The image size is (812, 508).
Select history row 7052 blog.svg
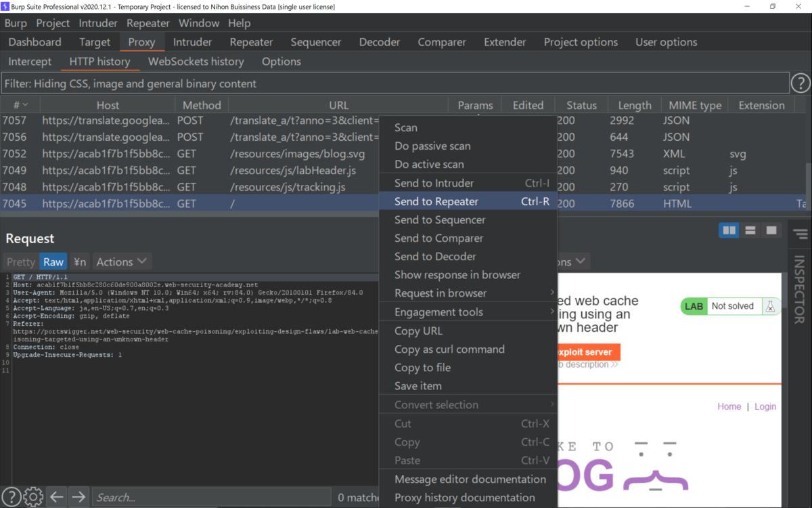189,154
